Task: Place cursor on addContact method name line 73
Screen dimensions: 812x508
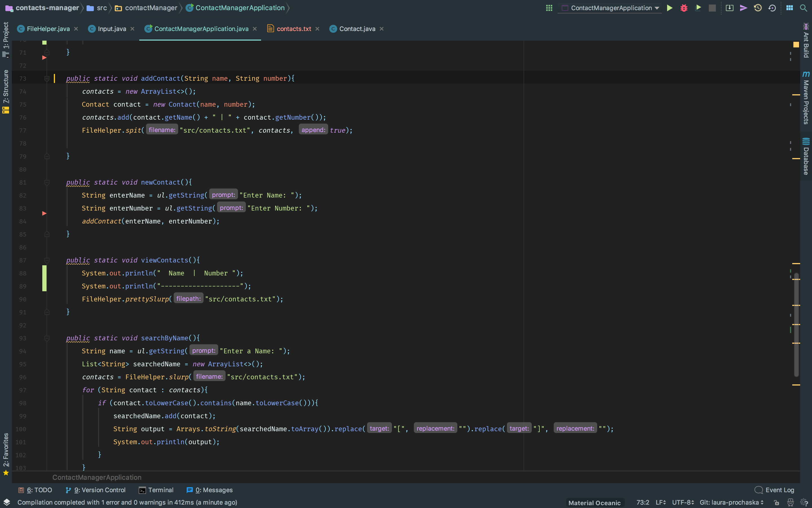Action: (x=160, y=79)
